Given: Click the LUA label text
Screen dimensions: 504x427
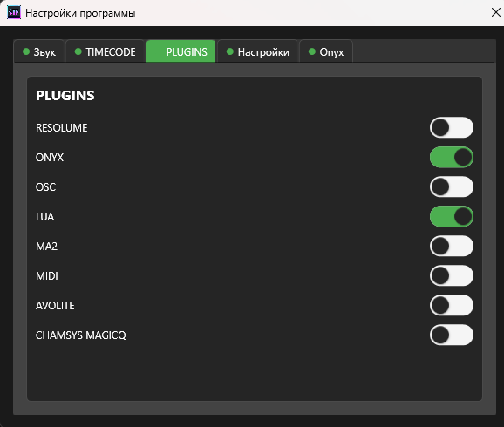Looking at the screenshot, I should click(x=44, y=217).
